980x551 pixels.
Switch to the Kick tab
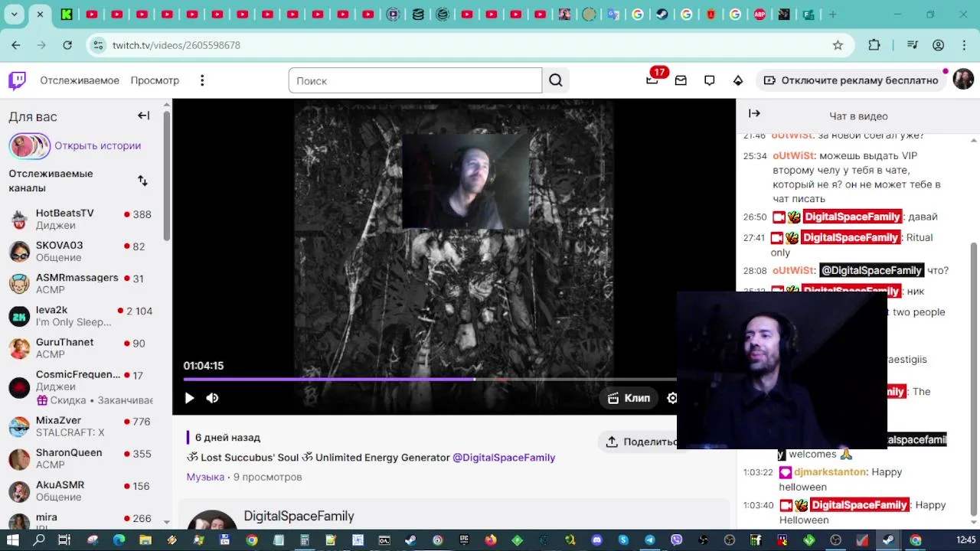coord(67,14)
